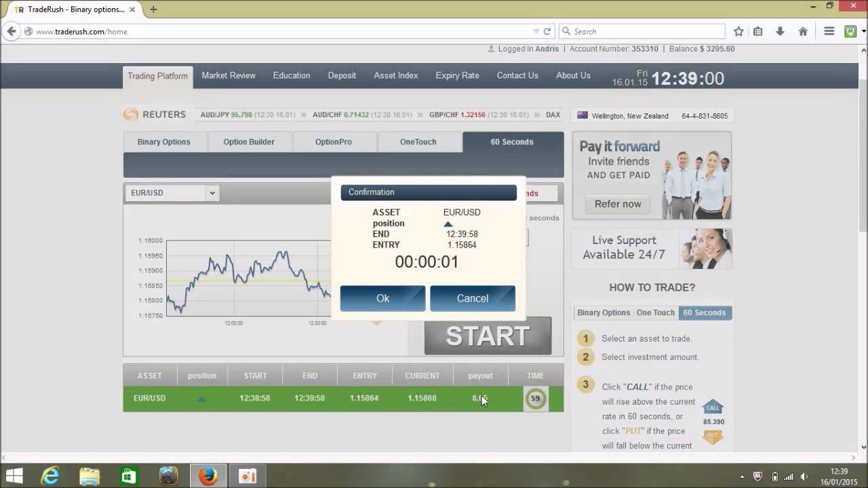Viewport: 868px width, 488px height.
Task: Click the Reuters logo in ticker
Action: [155, 115]
